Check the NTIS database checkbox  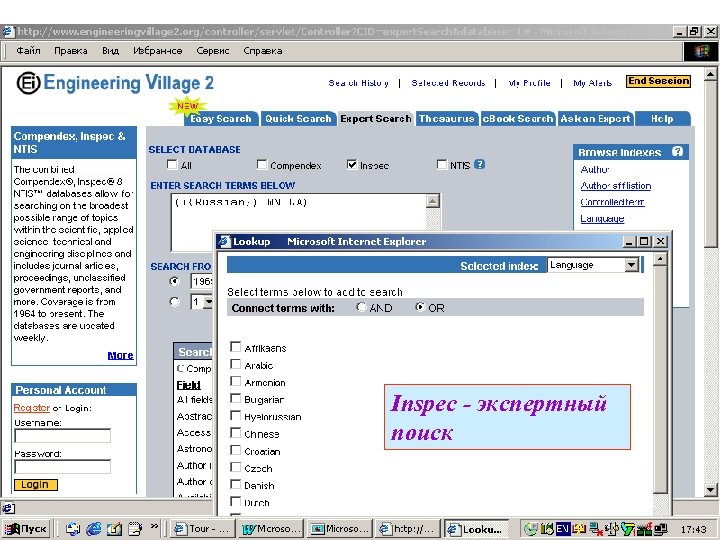pos(442,164)
